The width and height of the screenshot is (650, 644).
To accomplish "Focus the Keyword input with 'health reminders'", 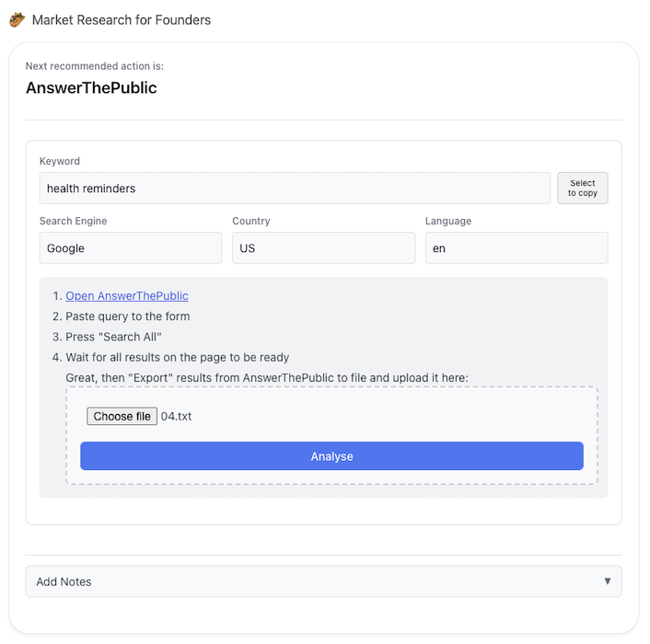I will (295, 189).
